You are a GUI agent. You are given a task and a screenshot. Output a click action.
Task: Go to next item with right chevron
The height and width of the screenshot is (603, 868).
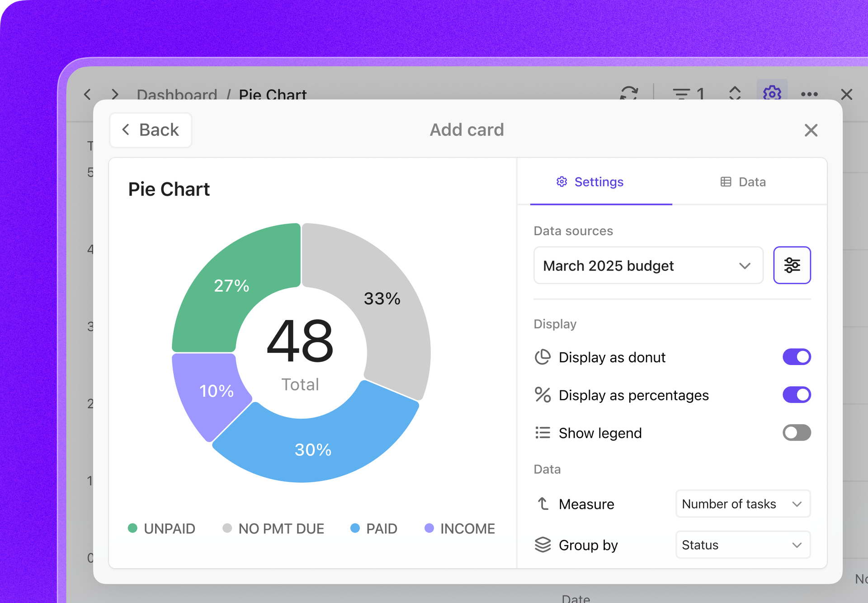click(x=115, y=94)
